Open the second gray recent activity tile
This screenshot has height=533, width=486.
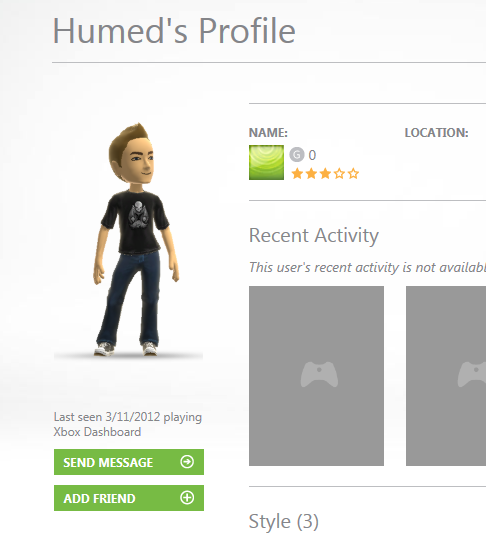(x=446, y=376)
